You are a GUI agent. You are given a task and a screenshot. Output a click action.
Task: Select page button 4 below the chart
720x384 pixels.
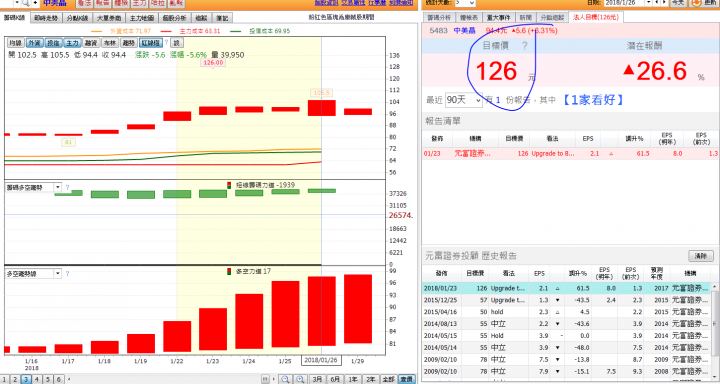(x=37, y=379)
